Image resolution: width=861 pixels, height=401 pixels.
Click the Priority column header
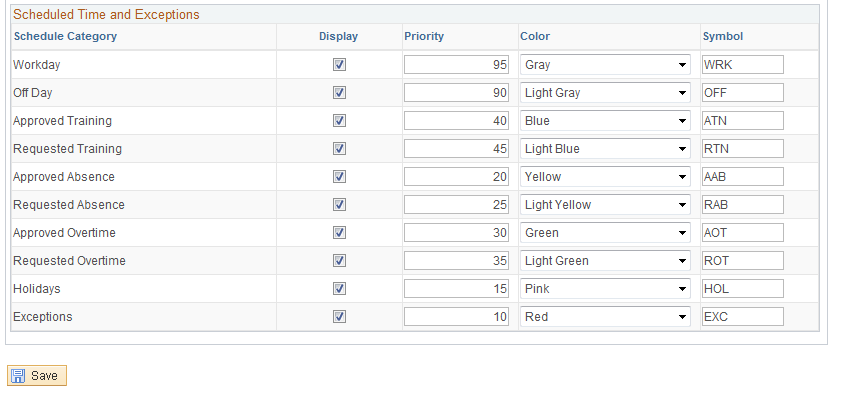click(424, 37)
